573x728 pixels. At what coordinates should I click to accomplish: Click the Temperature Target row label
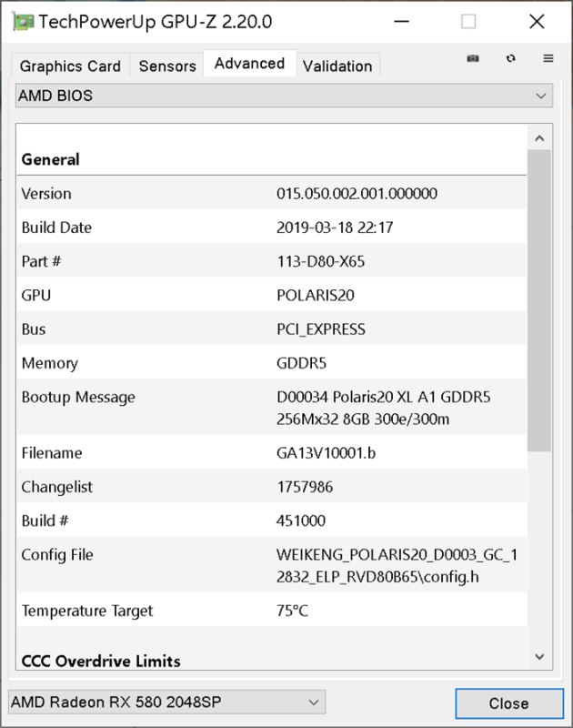click(87, 611)
